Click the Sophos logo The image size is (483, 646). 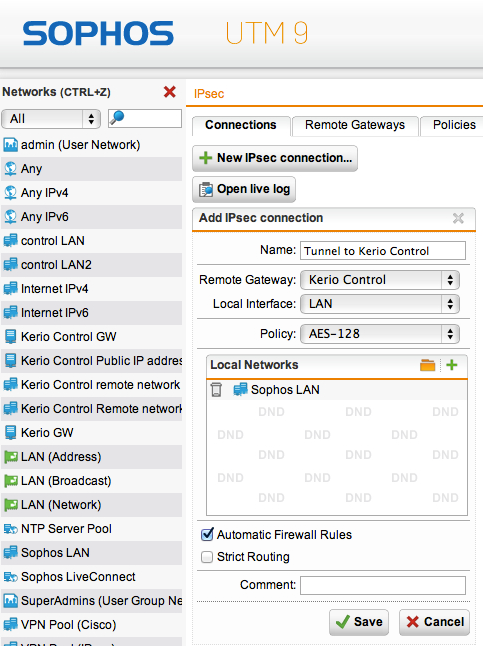click(x=98, y=33)
